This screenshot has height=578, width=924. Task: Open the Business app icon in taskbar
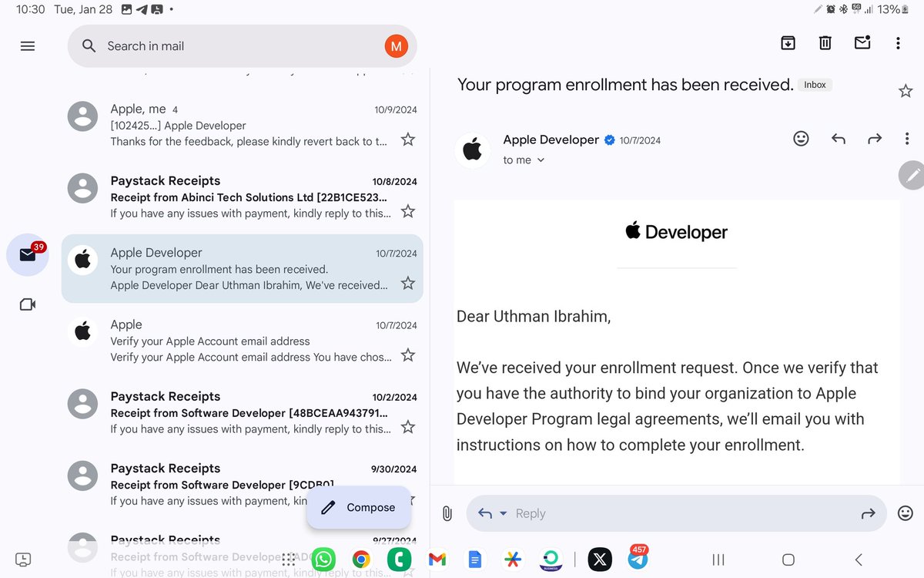click(x=550, y=560)
